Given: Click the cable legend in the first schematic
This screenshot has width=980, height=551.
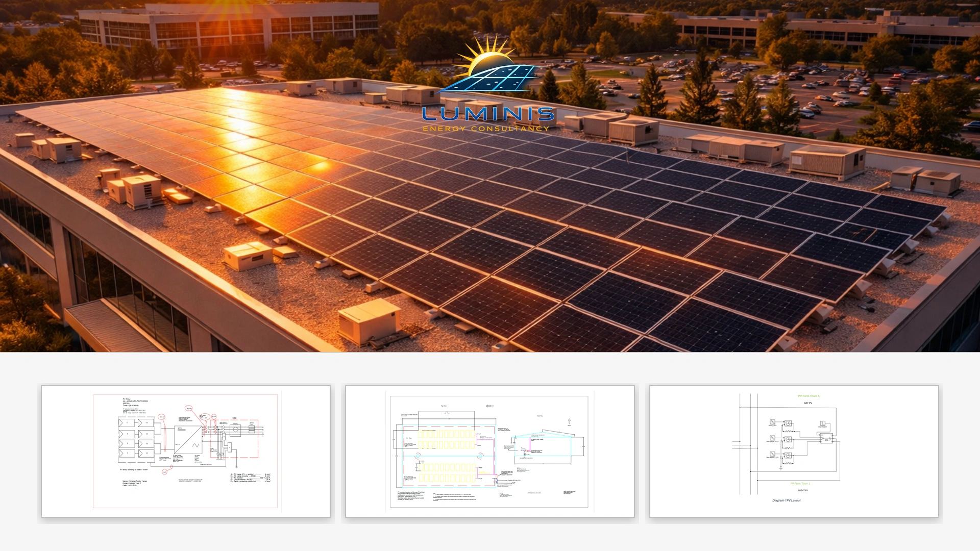Looking at the screenshot, I should pos(250,478).
